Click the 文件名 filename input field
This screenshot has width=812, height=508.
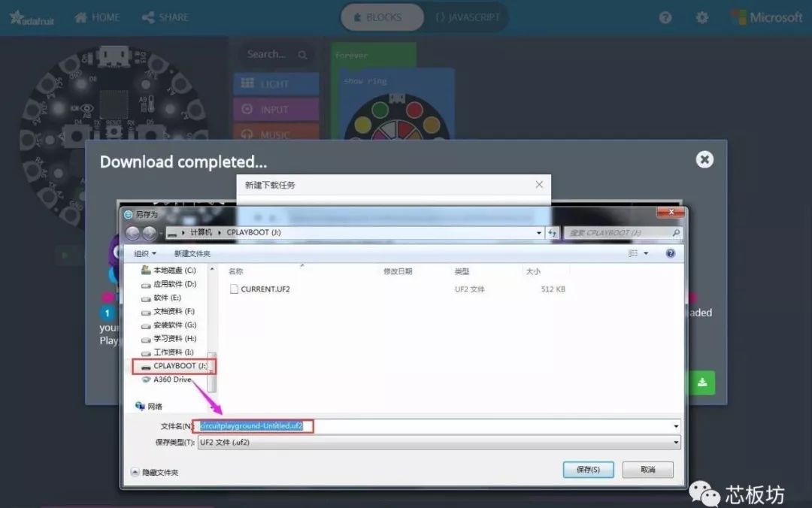coord(438,425)
